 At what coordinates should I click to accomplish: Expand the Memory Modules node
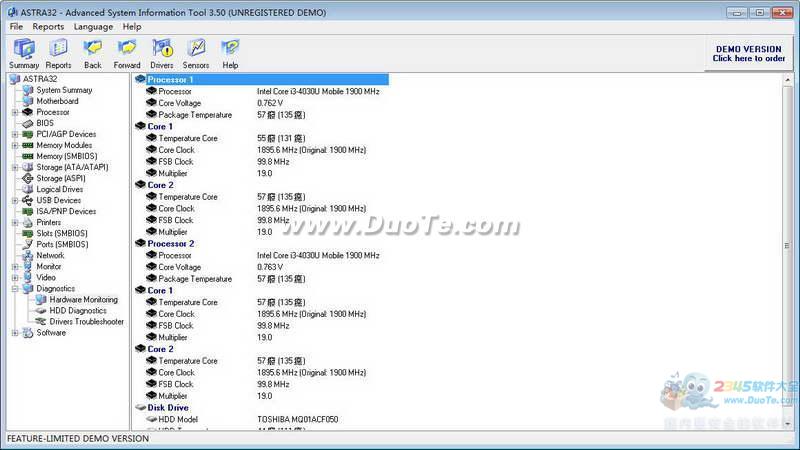(15, 145)
